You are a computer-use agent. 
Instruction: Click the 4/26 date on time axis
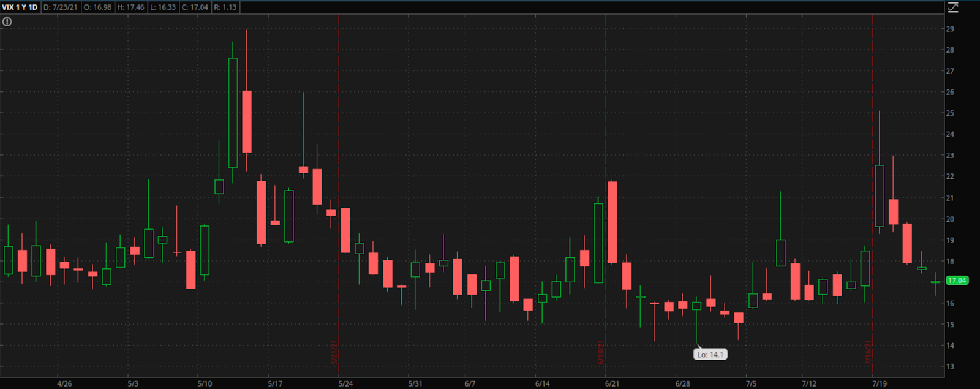64,384
